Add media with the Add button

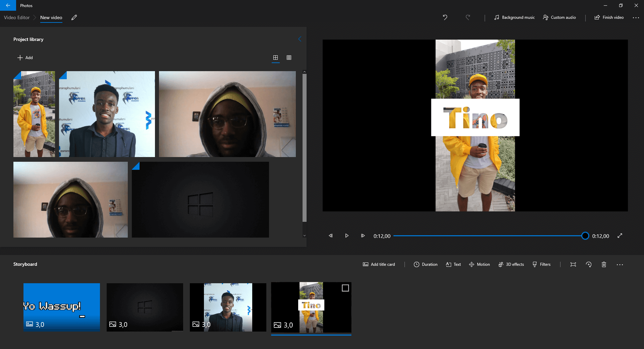point(25,58)
